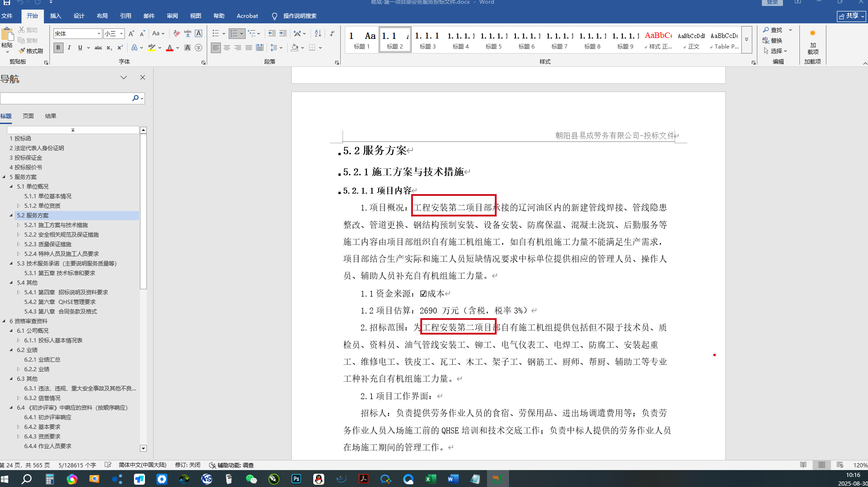
Task: Click the bullet list icon
Action: click(x=216, y=33)
